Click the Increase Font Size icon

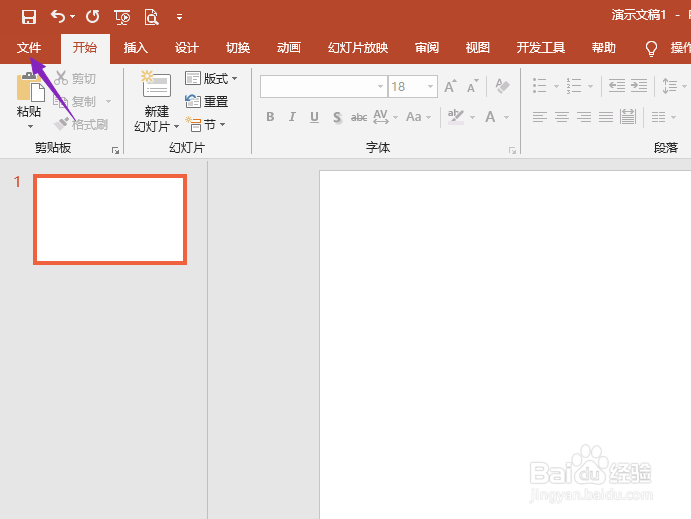pos(450,86)
